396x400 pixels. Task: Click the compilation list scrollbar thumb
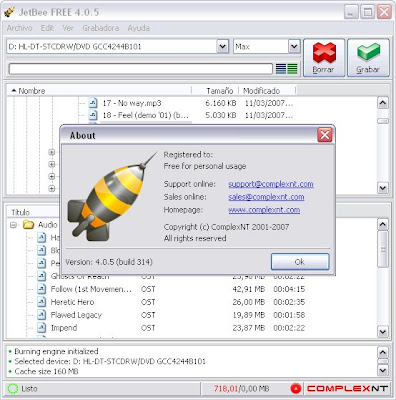383,249
